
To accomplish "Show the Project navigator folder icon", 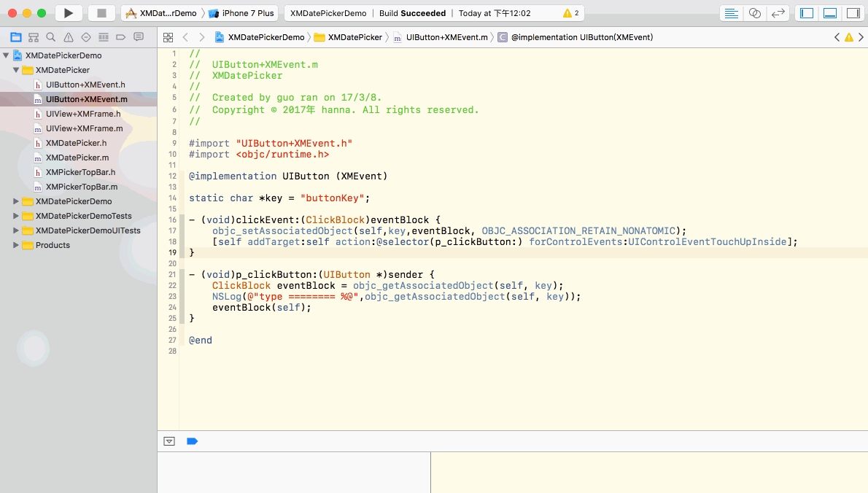I will (x=16, y=37).
